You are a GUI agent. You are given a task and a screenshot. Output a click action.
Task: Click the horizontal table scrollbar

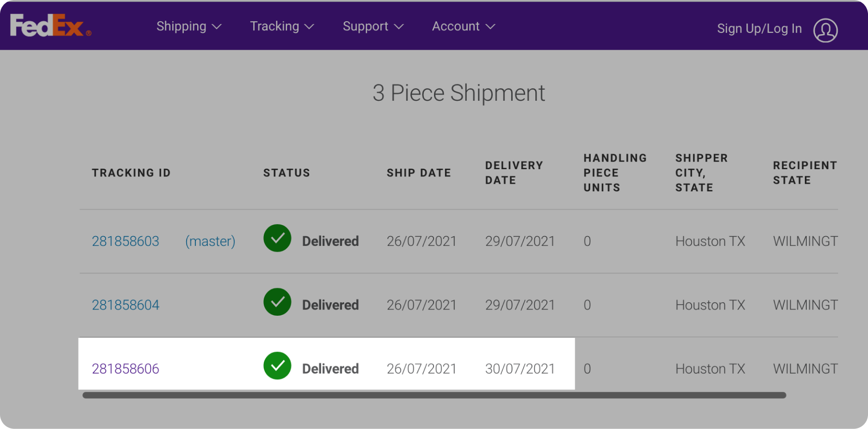click(434, 395)
